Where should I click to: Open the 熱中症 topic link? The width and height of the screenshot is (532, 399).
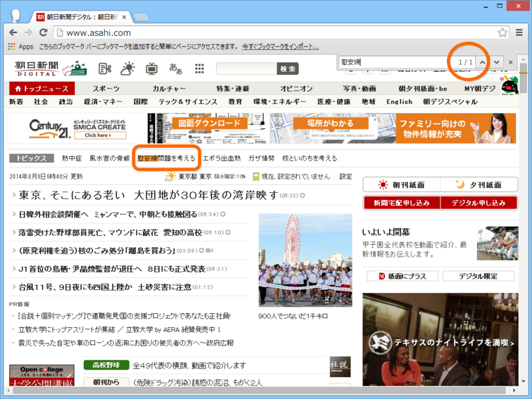pyautogui.click(x=72, y=158)
